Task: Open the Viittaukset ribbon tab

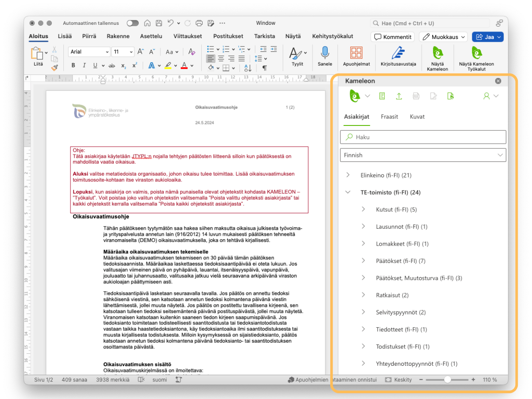Action: pyautogui.click(x=188, y=36)
